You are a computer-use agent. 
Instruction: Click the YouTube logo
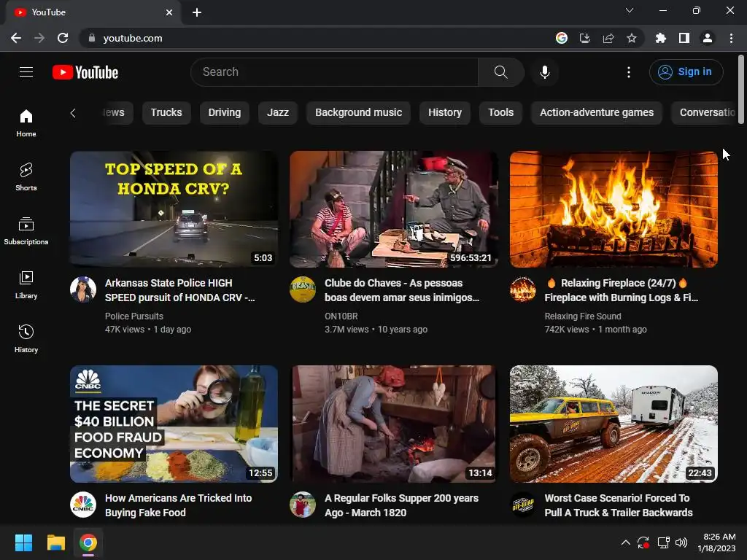point(85,72)
